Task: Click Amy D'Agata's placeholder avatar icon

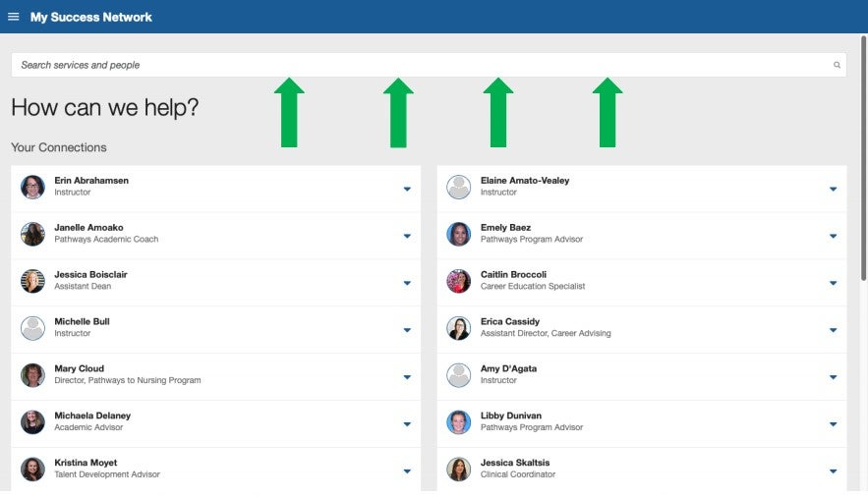Action: [x=459, y=375]
